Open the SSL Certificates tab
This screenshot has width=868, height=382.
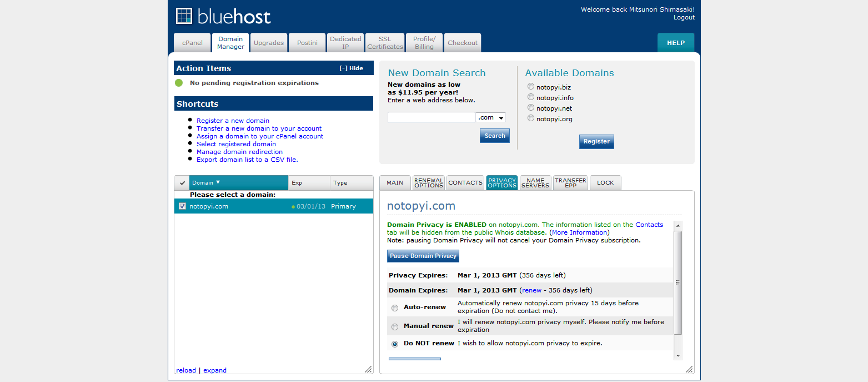coord(385,43)
